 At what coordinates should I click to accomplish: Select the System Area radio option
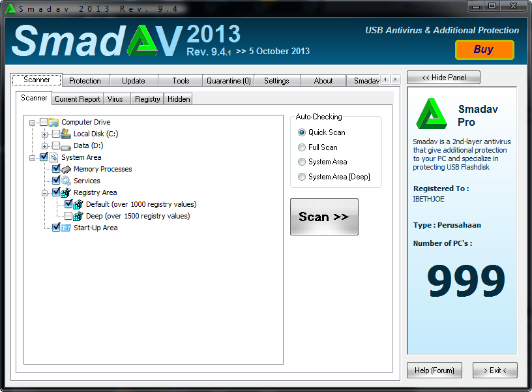coord(302,162)
